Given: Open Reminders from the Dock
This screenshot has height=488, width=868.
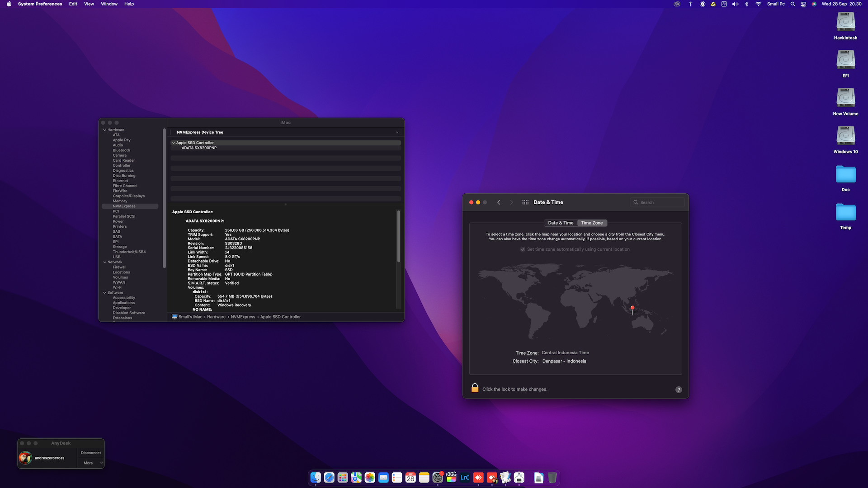Looking at the screenshot, I should [397, 478].
